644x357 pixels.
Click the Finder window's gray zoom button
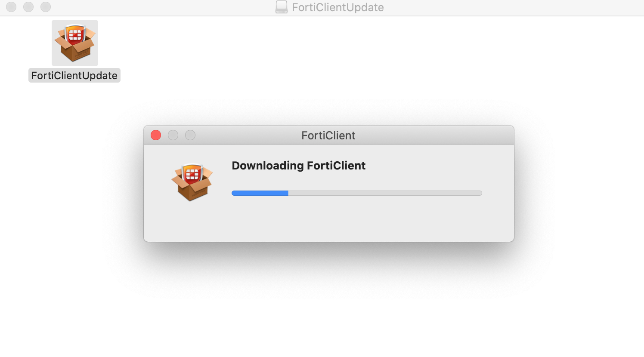[46, 7]
